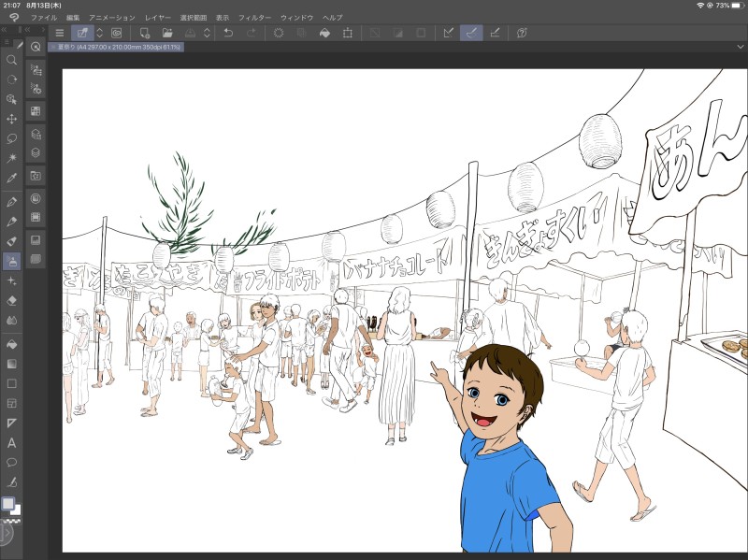Open the フィルター menu
Viewport: 748px width, 560px height.
(x=254, y=18)
